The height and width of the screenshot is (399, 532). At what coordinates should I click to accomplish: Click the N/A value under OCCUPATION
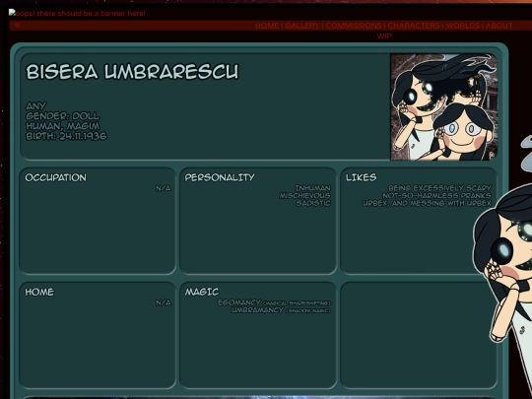pos(164,188)
